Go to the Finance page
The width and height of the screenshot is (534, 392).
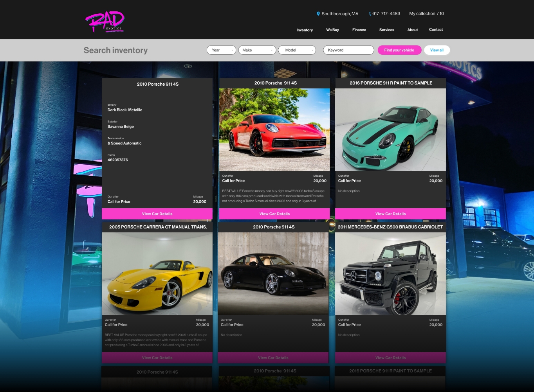click(359, 30)
